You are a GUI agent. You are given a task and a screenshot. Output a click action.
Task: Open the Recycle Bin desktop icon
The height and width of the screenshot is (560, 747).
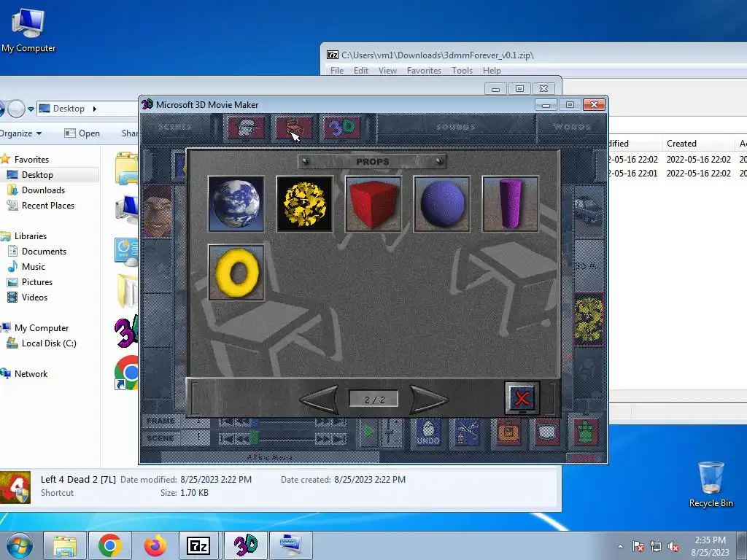coord(711,484)
